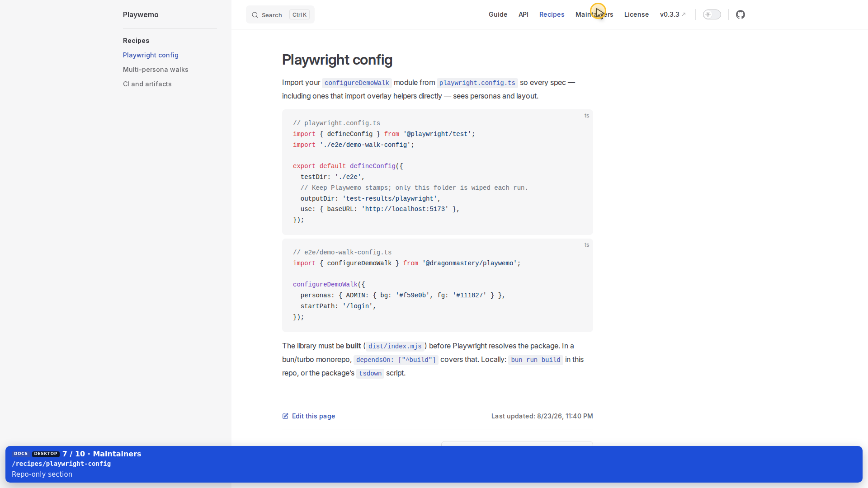
Task: Toggle the dark mode appearance switch
Action: coord(712,14)
